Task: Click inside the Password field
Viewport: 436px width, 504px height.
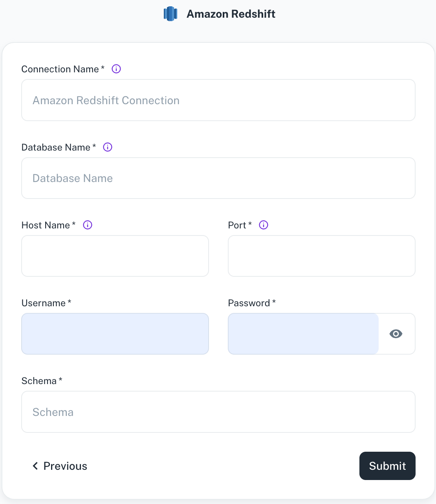Action: [x=303, y=334]
